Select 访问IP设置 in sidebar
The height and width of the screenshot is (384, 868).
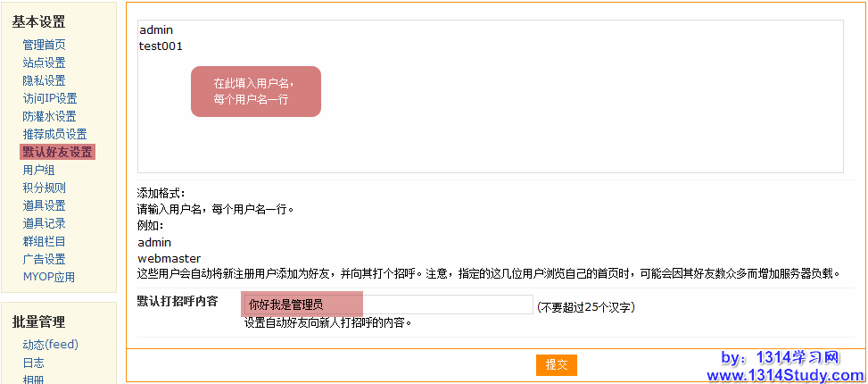point(50,98)
